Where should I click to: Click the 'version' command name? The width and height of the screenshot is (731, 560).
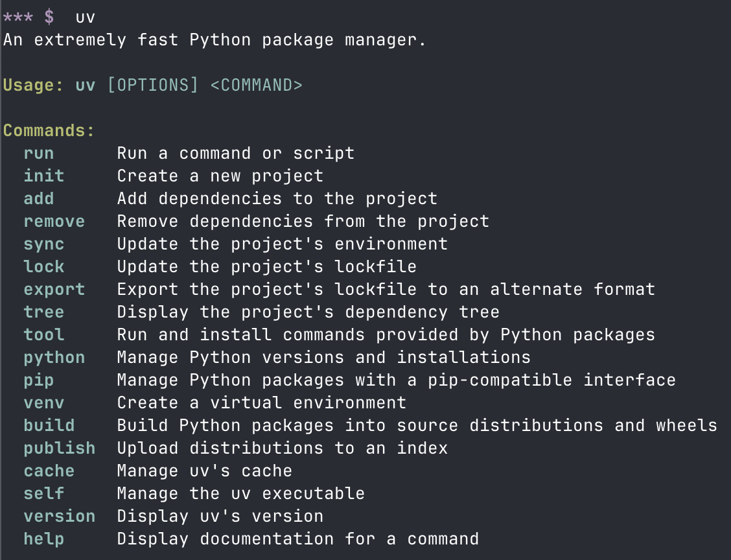tap(59, 516)
